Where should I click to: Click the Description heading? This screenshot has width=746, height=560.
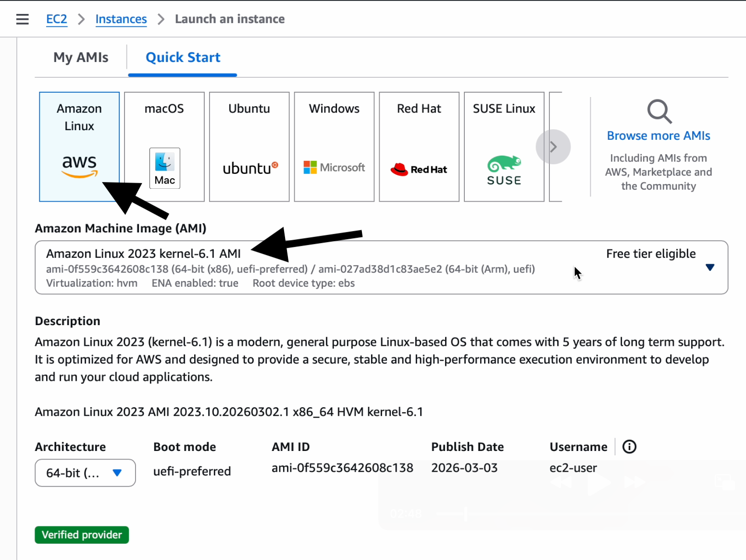pyautogui.click(x=68, y=321)
